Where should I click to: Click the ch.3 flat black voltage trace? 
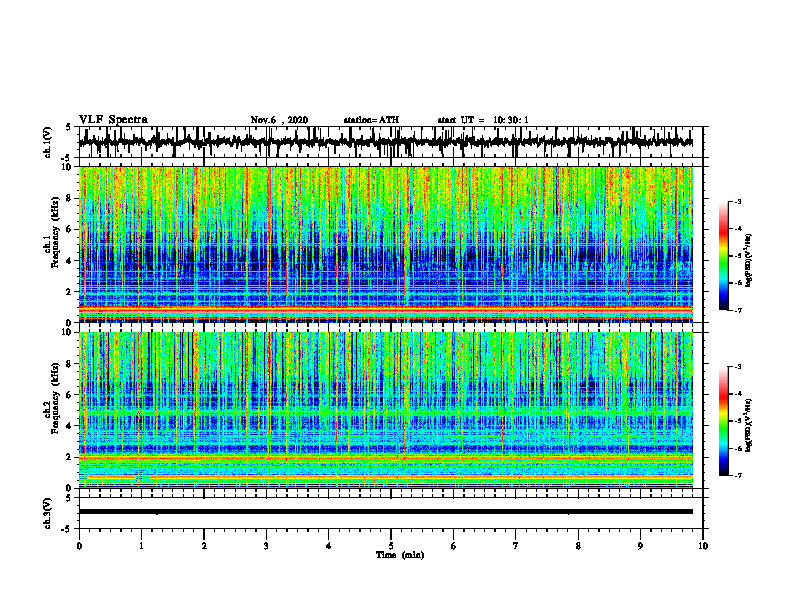(x=386, y=512)
